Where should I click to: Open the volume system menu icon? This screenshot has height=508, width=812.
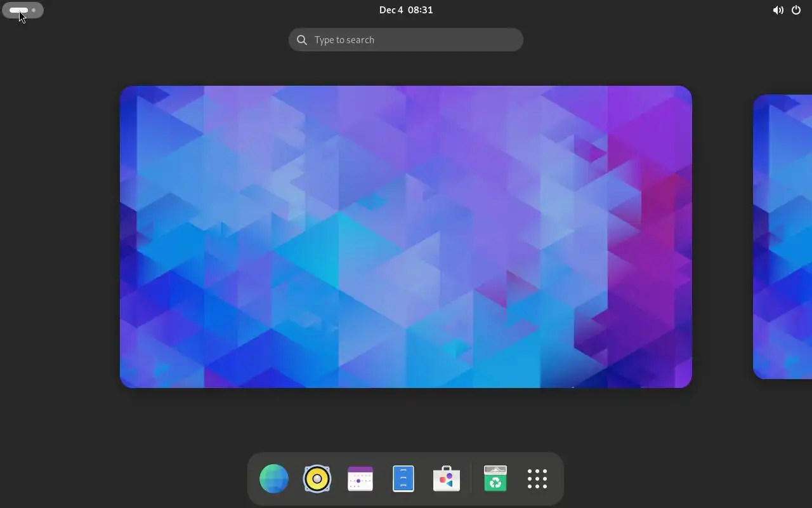tap(778, 10)
